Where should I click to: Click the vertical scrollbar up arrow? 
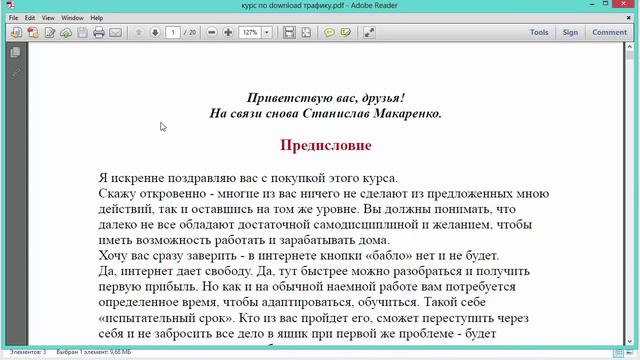coord(629,47)
